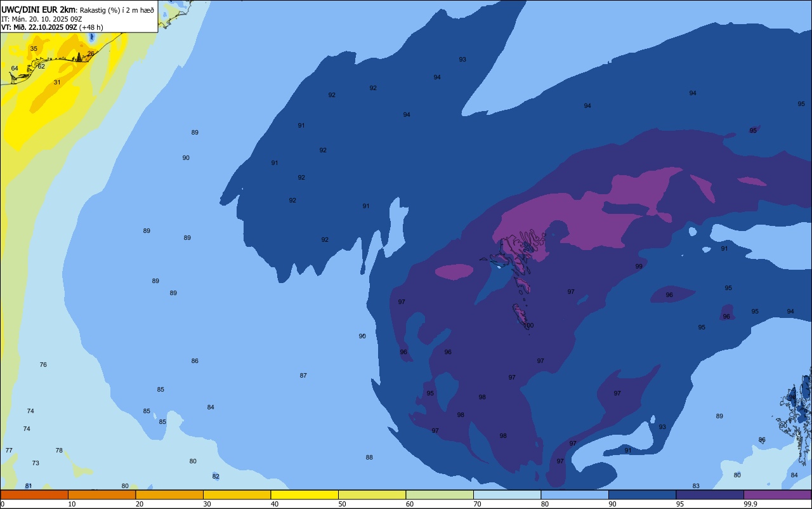
Task: Select the 10–20 orange legend swatch
Action: (x=101, y=494)
